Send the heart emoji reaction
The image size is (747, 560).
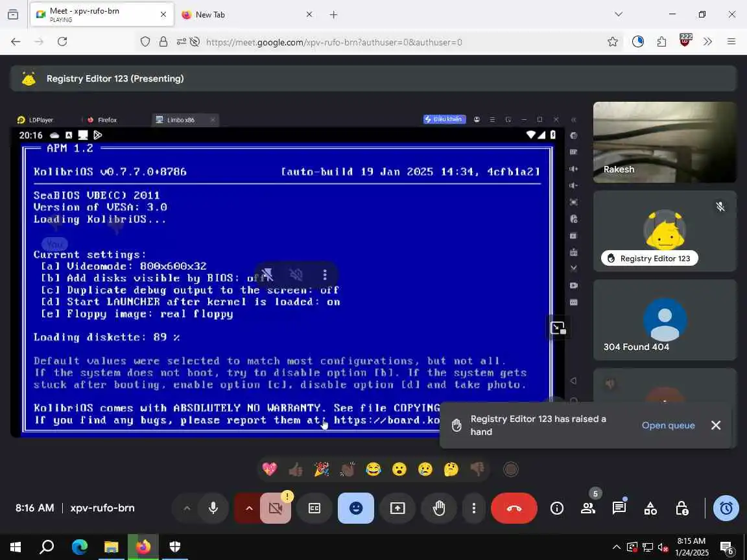[x=269, y=469]
